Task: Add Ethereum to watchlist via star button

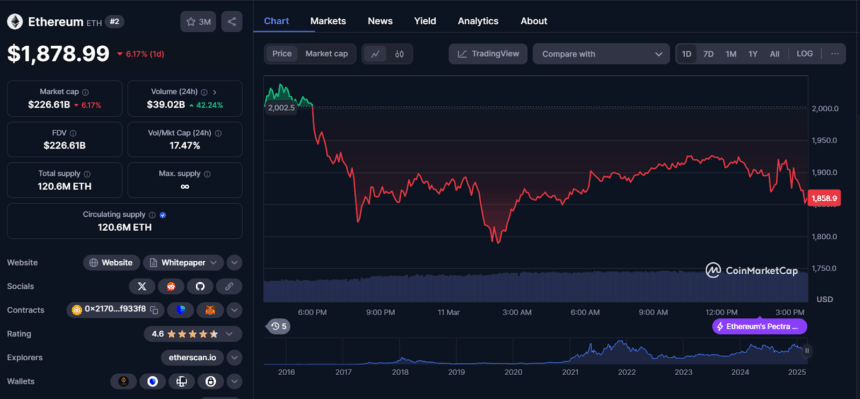Action: point(198,22)
